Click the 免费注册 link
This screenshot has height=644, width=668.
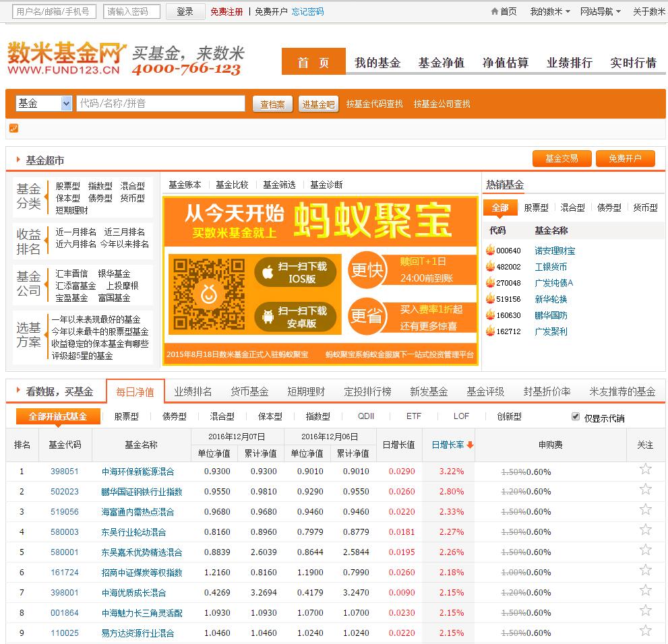pyautogui.click(x=226, y=11)
